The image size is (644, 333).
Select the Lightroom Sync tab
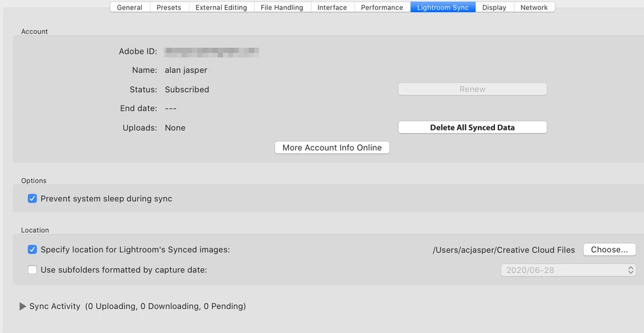pyautogui.click(x=443, y=7)
